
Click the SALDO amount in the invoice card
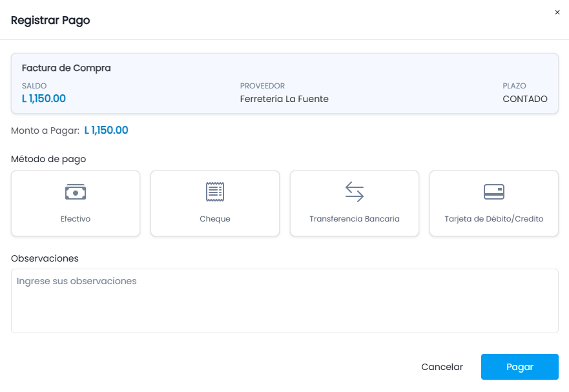[x=44, y=99]
